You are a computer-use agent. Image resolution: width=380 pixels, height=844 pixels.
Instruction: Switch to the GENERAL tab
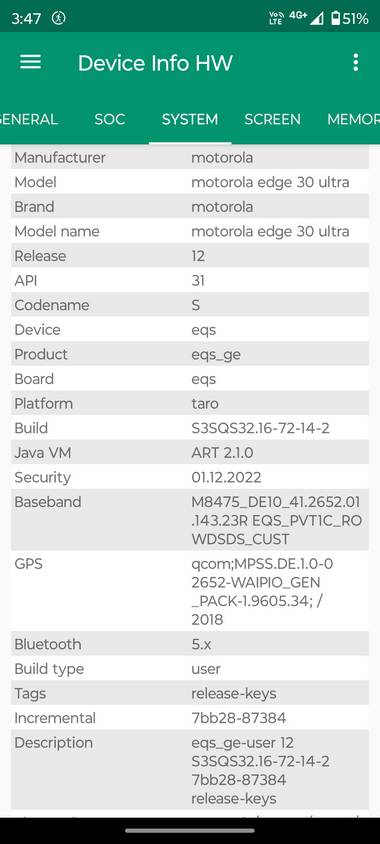pos(29,119)
